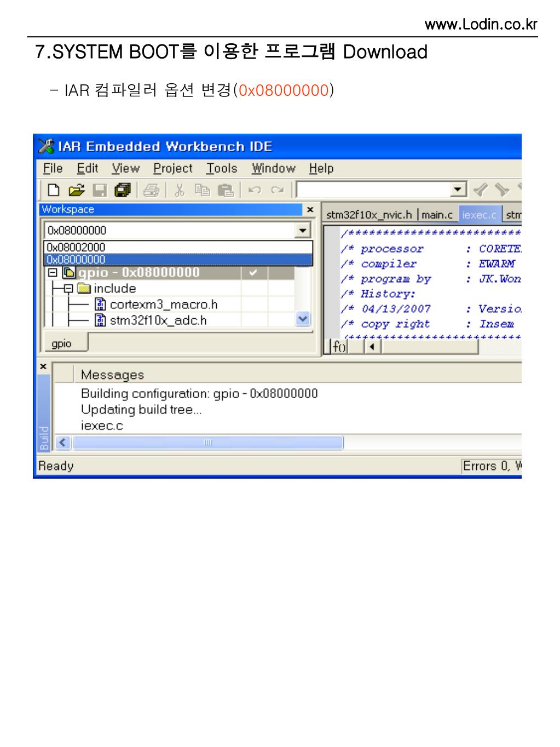Click the cortexm3_macro.h file icon
Image resolution: width=560 pixels, height=747 pixels.
pos(100,304)
